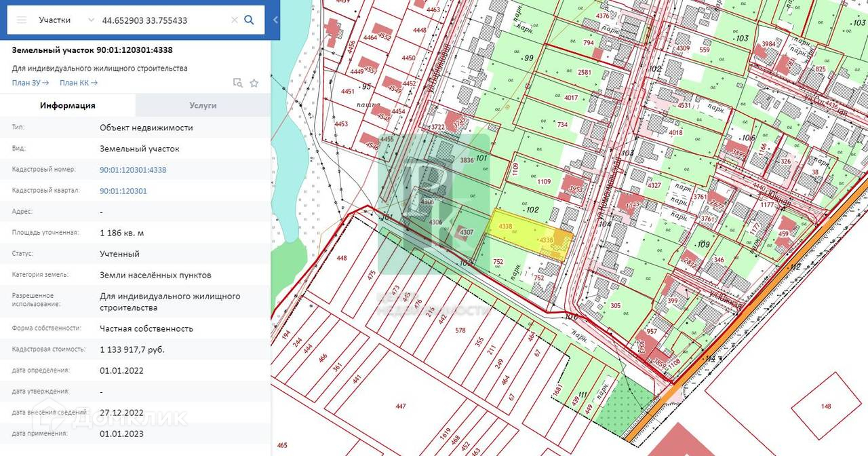Viewport: 868px width, 456px height.
Task: Click parcel 447 on the map
Action: pyautogui.click(x=401, y=406)
